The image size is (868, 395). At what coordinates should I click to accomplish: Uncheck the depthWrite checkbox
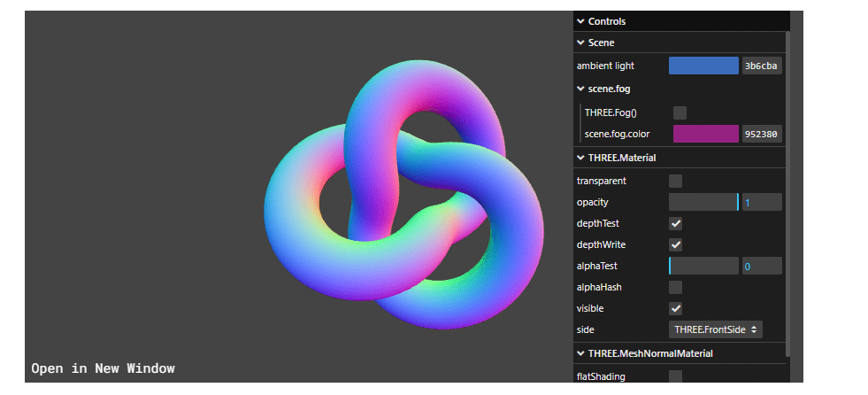coord(675,244)
